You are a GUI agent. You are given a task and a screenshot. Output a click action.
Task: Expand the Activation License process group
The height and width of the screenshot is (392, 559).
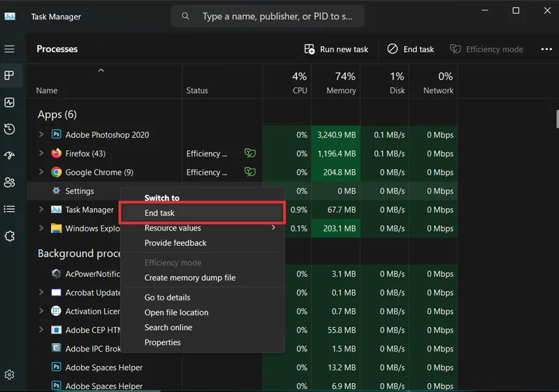click(41, 311)
